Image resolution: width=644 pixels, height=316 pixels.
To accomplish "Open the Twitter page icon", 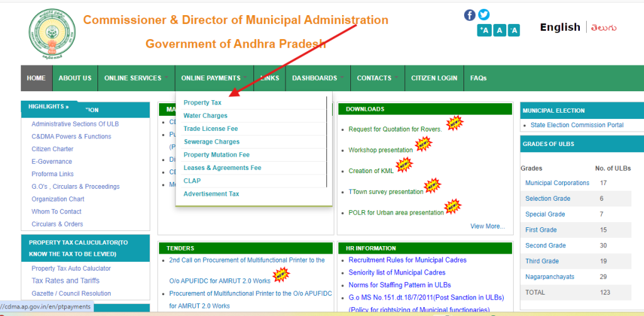I will click(x=484, y=14).
